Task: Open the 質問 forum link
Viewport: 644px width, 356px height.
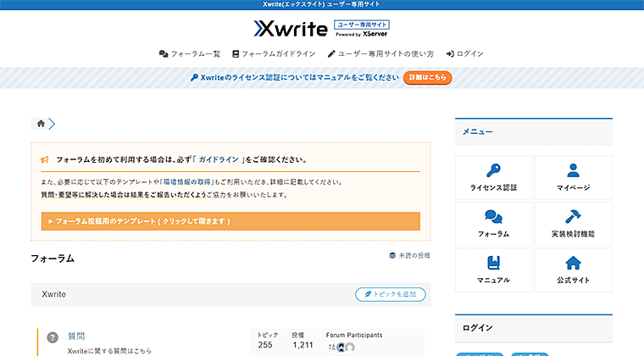Action: click(x=76, y=336)
